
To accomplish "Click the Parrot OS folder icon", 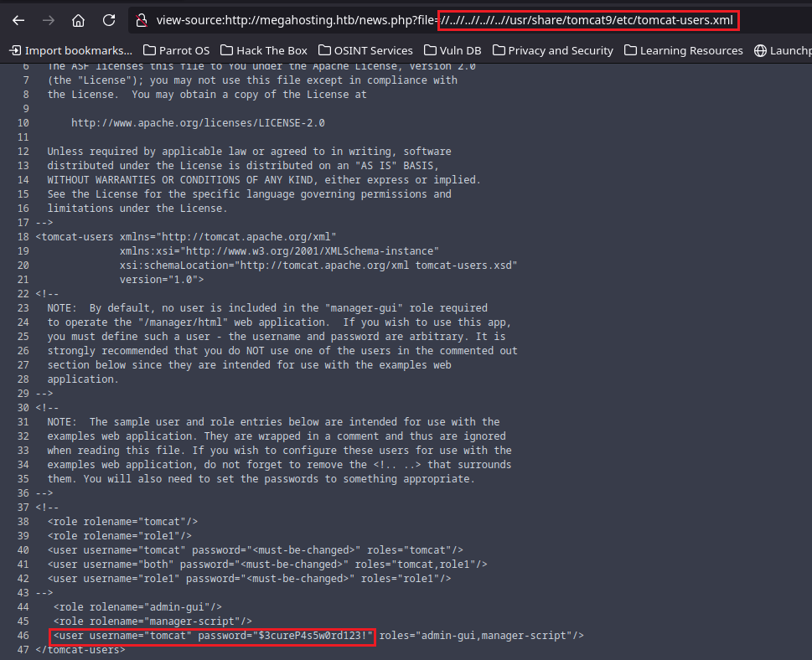I will [150, 50].
